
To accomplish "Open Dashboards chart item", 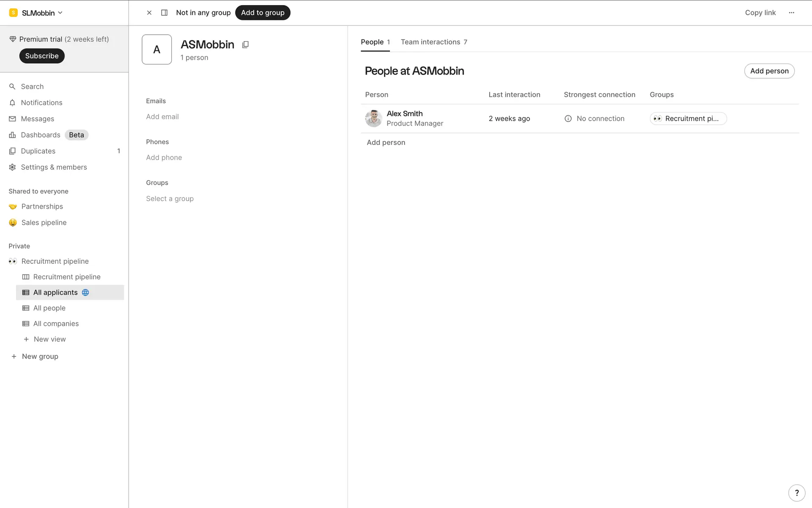I will point(41,135).
